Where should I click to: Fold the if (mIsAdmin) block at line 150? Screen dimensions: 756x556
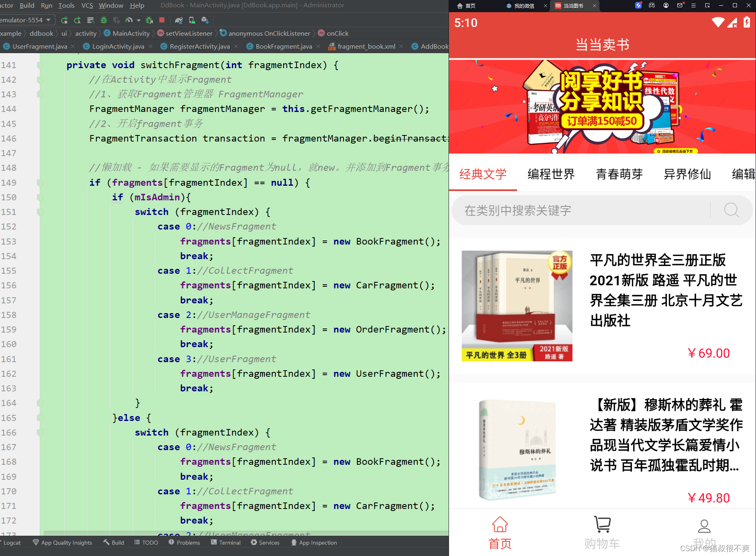(40, 197)
